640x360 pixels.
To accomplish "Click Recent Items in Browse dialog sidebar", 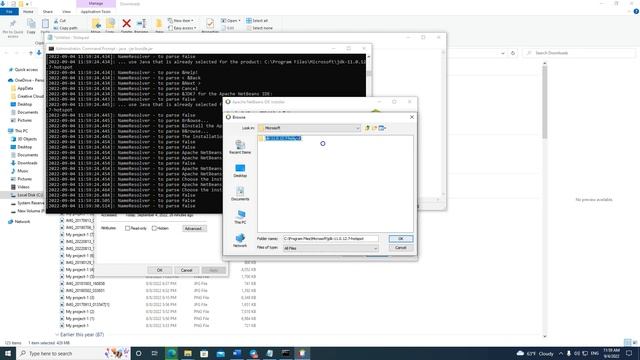I will (x=240, y=147).
